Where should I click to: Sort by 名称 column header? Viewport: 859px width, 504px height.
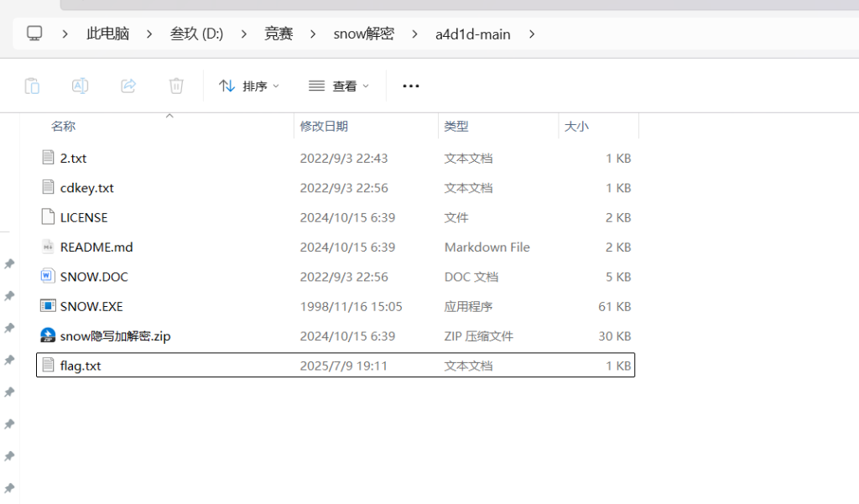pos(63,127)
